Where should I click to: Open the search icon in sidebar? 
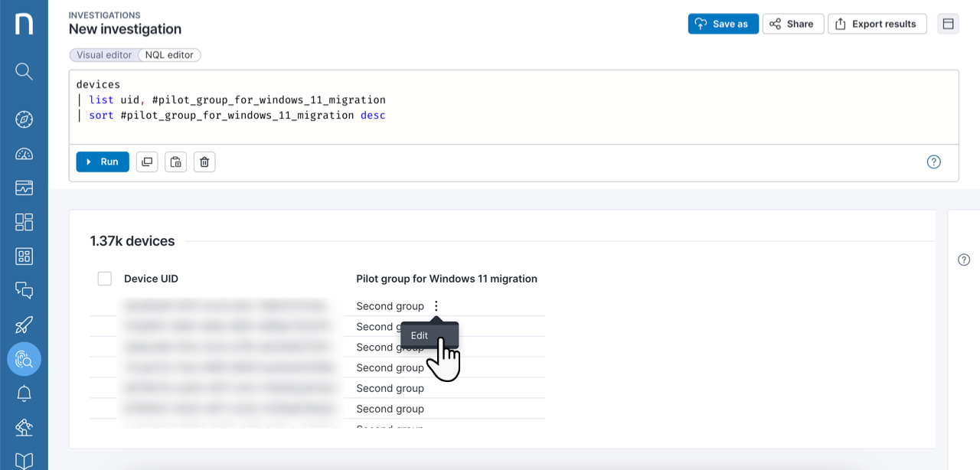(24, 71)
